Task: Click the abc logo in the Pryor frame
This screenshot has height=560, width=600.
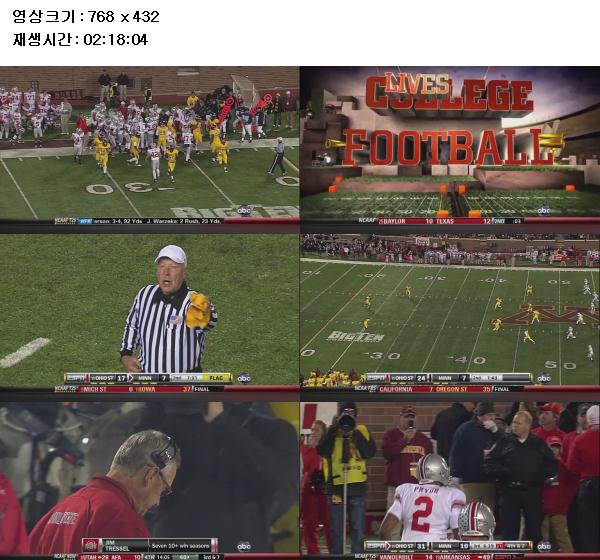Action: point(544,546)
